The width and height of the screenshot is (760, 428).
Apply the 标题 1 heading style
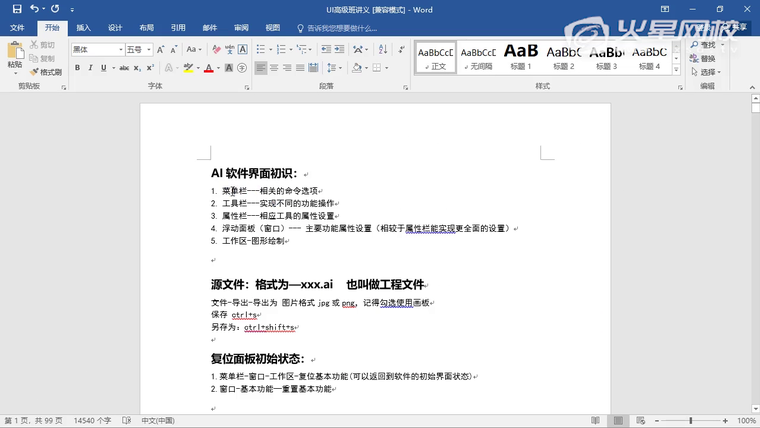[x=520, y=56]
